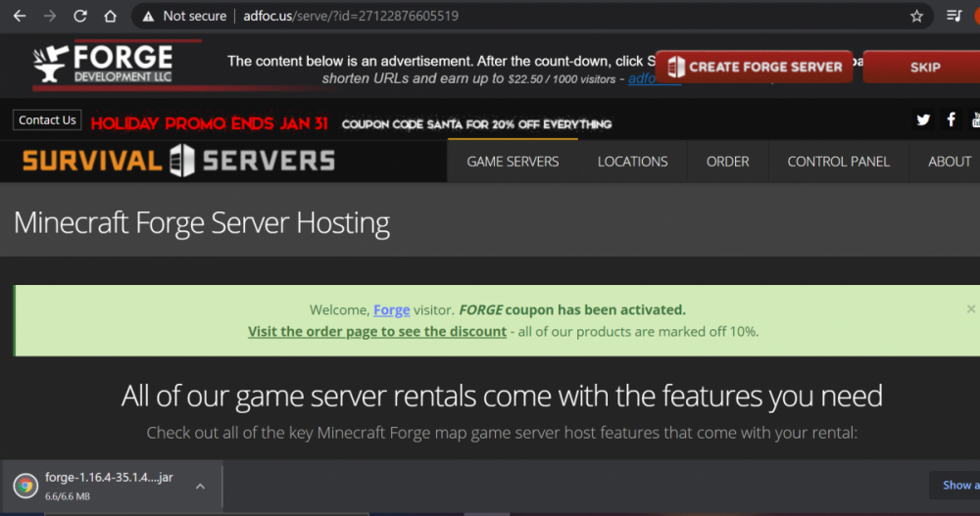Open Survival Servers Twitter page
Viewport: 980px width, 516px height.
923,119
